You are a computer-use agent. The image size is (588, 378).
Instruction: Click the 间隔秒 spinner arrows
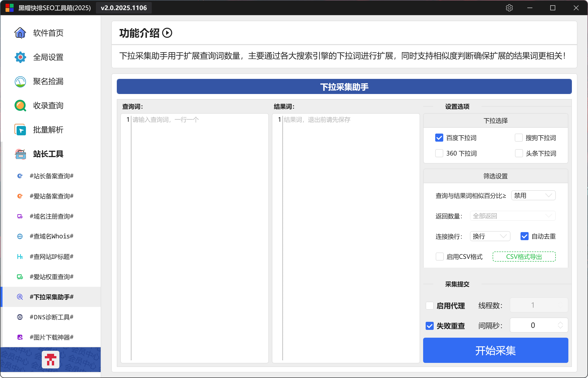point(560,325)
